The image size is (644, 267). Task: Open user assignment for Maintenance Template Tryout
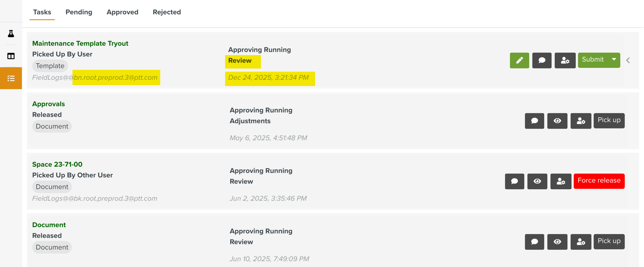coord(565,60)
